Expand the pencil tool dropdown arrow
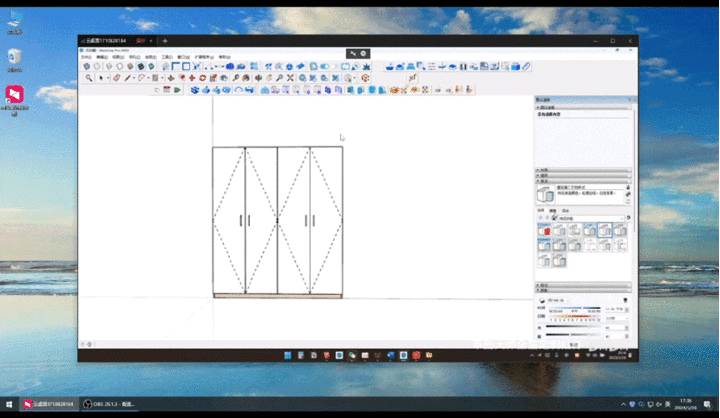 (134, 78)
